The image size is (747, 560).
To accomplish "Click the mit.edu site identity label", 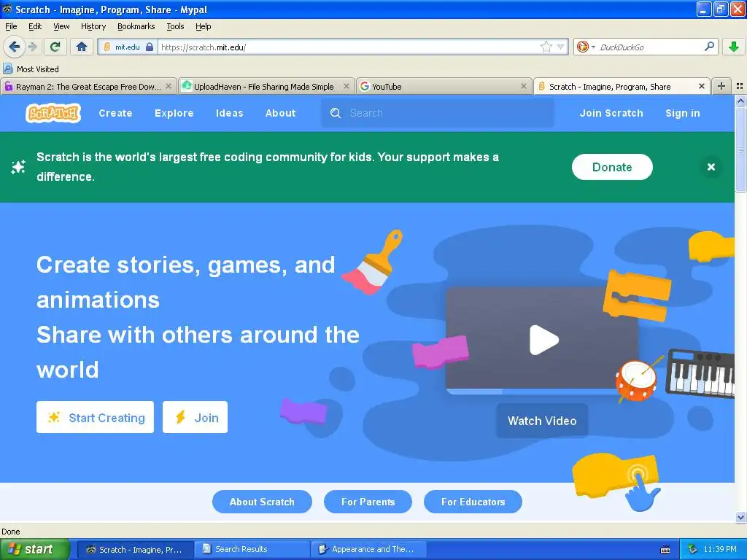I will tap(127, 47).
